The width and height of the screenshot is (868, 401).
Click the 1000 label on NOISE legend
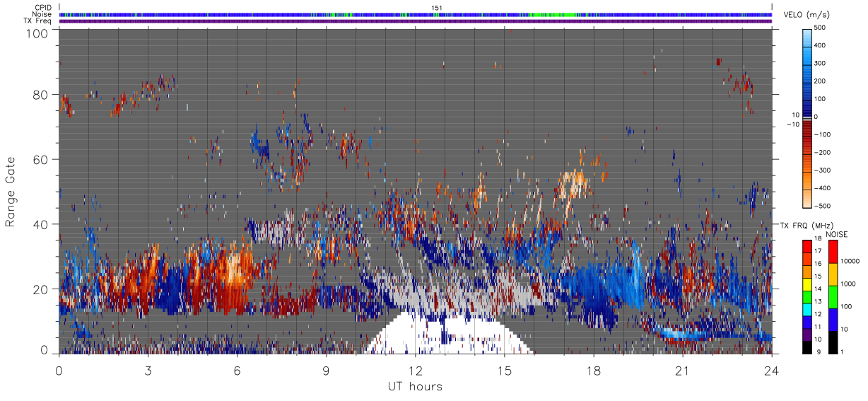click(849, 284)
